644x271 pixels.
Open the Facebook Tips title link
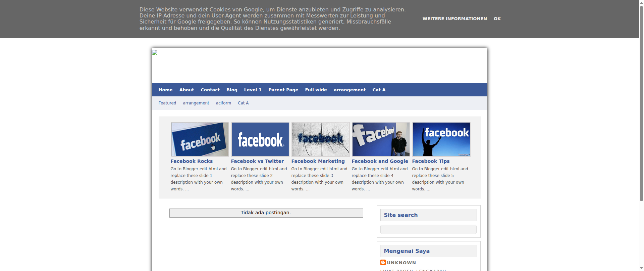click(x=431, y=161)
